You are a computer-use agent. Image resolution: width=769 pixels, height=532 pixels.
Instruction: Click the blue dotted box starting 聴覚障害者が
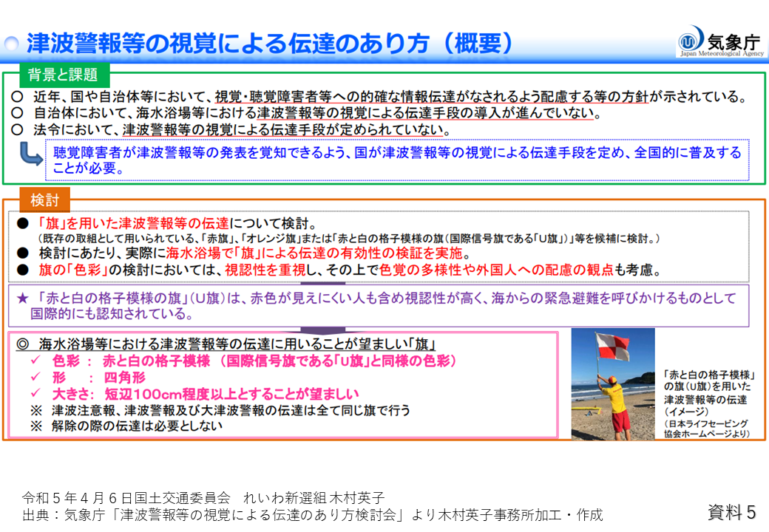397,160
